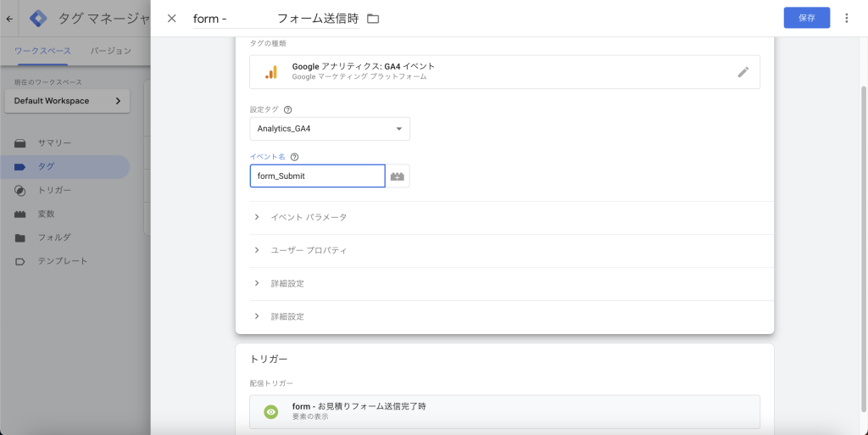Screen dimensions: 868x435
Task: Click the green eye trigger icon
Action: coord(270,412)
